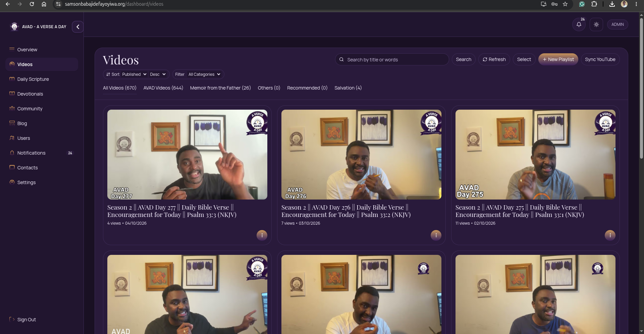The image size is (644, 334).
Task: Click the Grammarly extension icon
Action: click(x=582, y=4)
